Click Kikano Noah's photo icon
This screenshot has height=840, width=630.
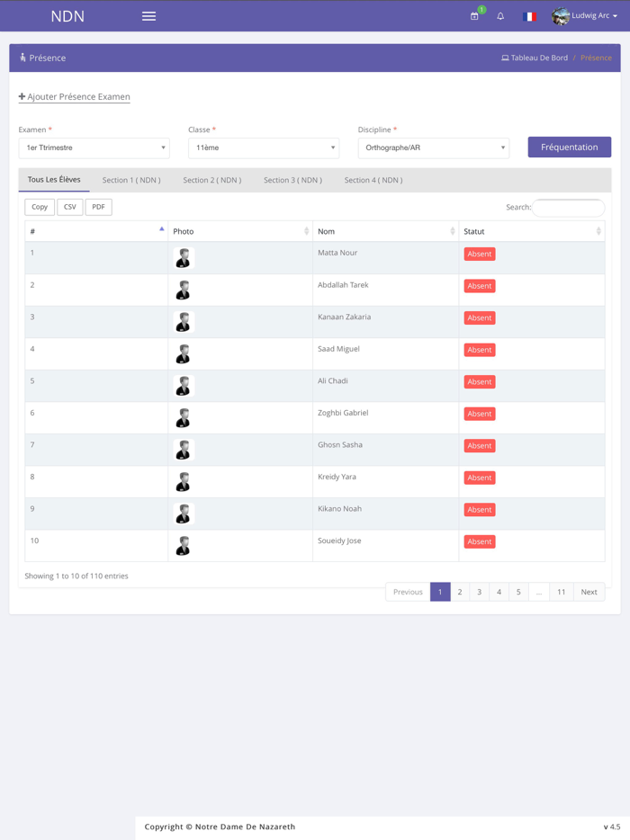tap(184, 514)
